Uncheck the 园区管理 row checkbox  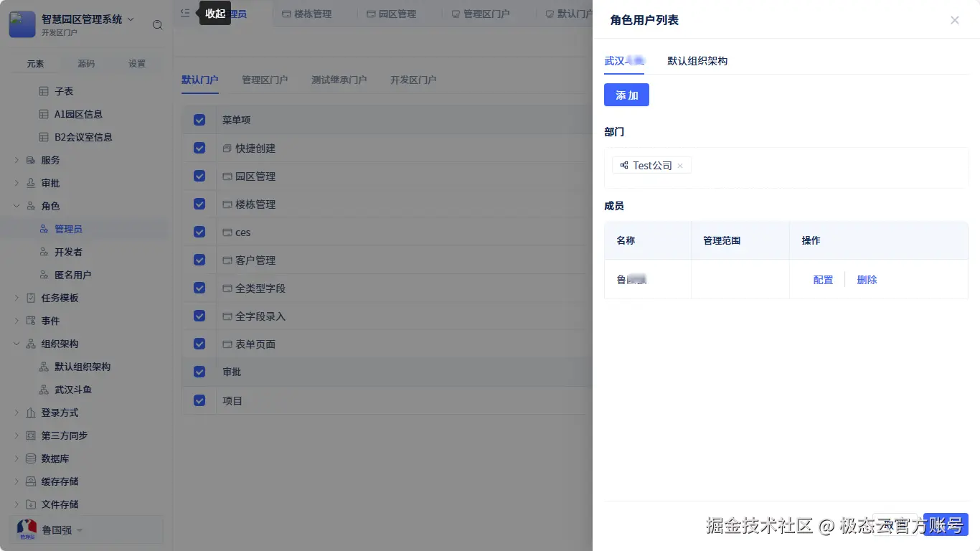pos(199,176)
